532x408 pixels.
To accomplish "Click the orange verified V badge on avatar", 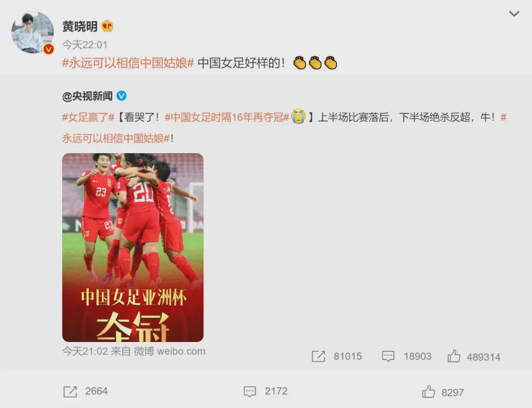I will click(49, 49).
